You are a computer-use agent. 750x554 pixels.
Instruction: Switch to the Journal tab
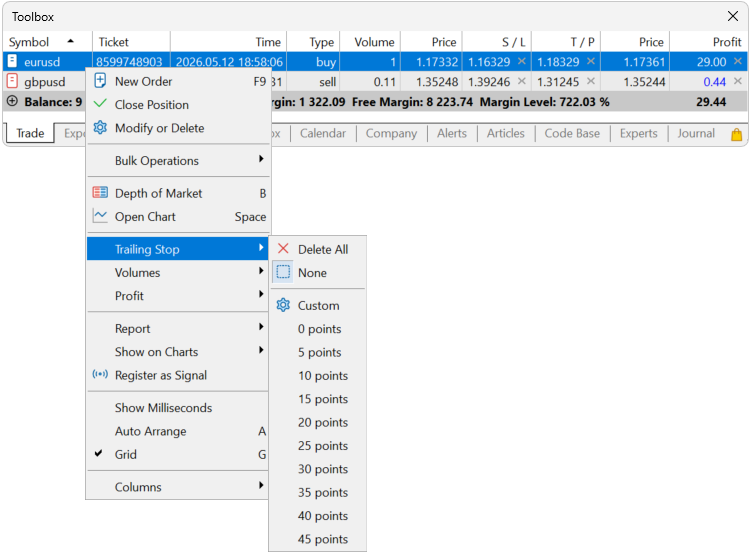coord(696,133)
